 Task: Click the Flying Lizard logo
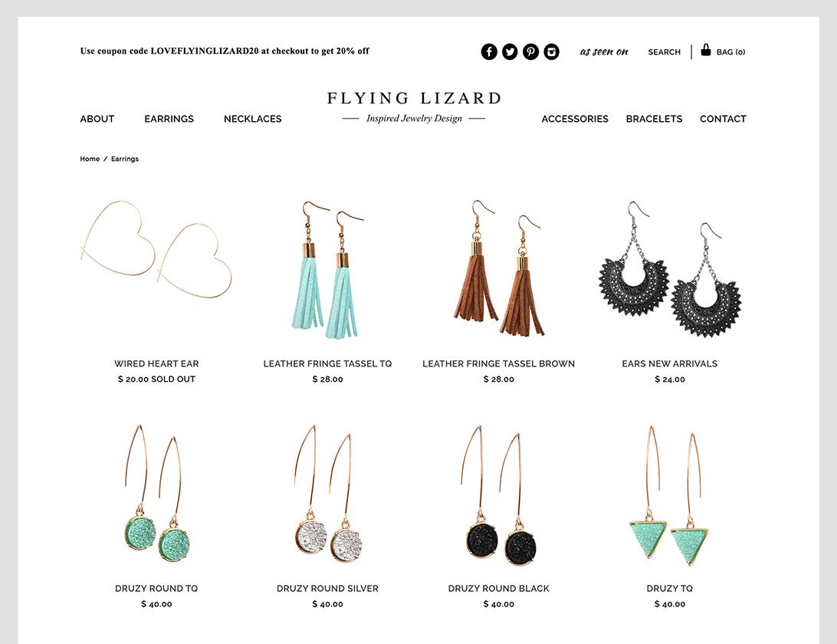(414, 107)
